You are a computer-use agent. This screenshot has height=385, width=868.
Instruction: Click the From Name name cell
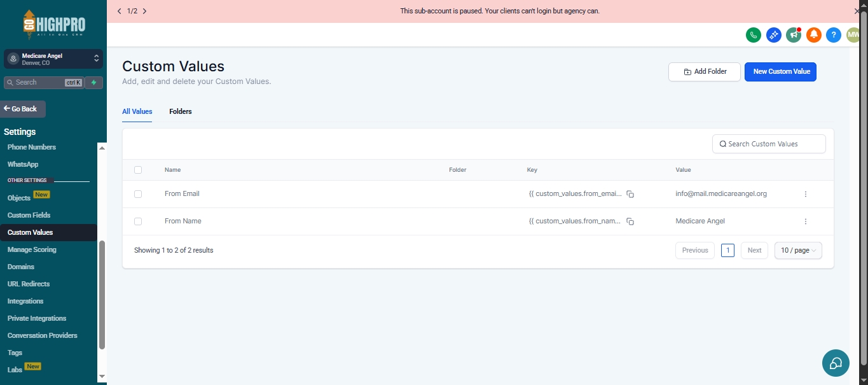[x=183, y=221]
